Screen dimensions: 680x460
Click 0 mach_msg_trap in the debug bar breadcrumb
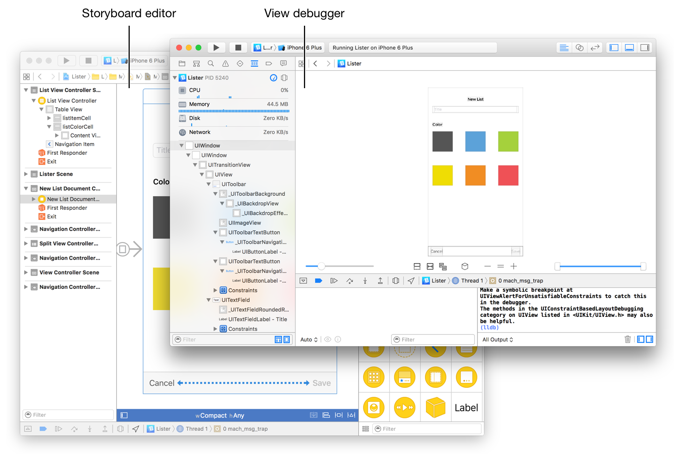[516, 281]
